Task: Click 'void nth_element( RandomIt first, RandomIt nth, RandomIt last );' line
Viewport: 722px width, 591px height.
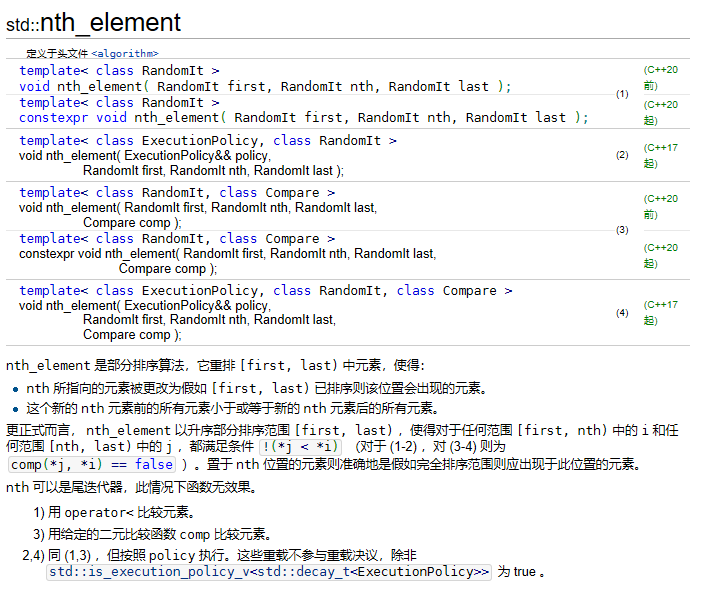Action: coord(265,87)
